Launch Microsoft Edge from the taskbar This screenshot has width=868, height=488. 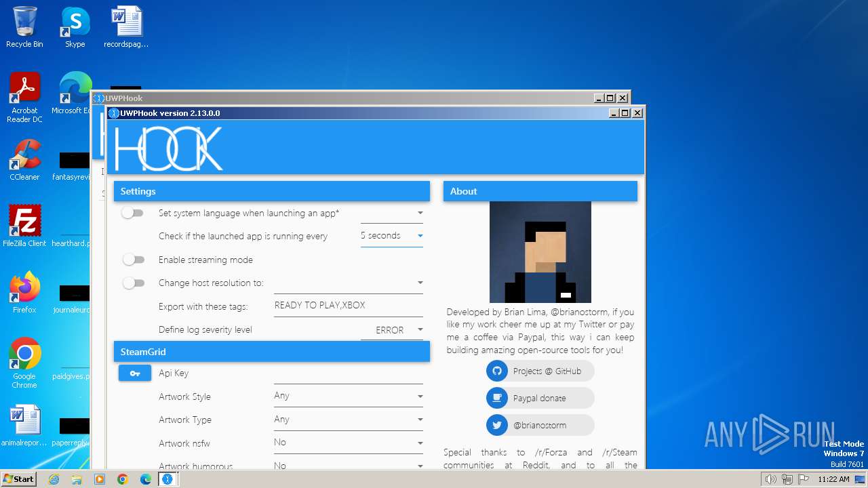(x=146, y=479)
